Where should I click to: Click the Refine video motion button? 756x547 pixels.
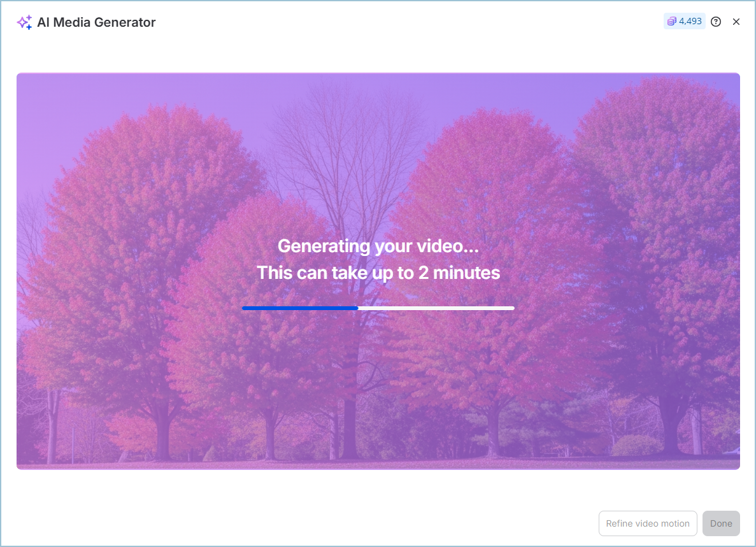[648, 523]
